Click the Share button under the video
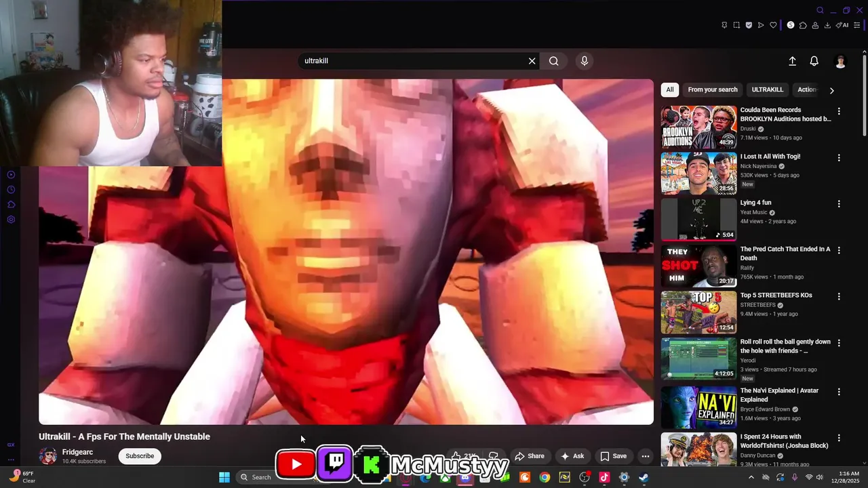Screen dimensions: 868x488 pyautogui.click(x=530, y=456)
